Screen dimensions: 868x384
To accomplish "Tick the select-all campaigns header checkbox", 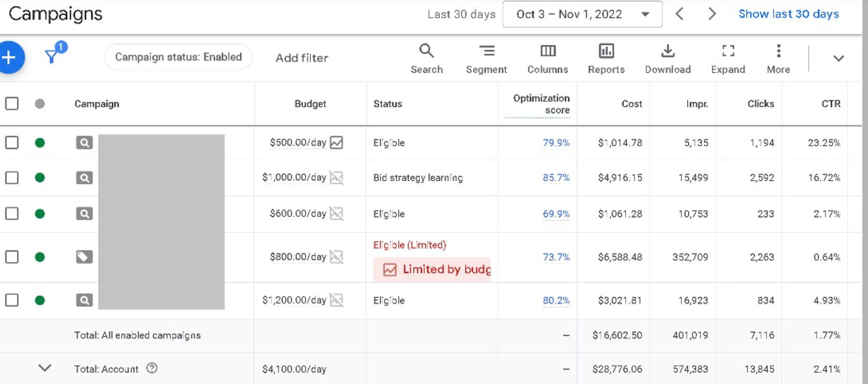I will point(12,104).
